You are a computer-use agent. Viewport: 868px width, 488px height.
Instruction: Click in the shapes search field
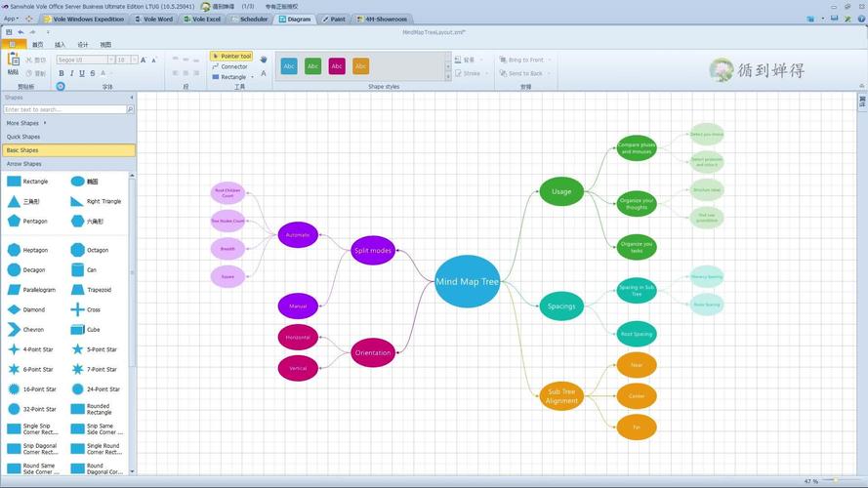point(64,109)
